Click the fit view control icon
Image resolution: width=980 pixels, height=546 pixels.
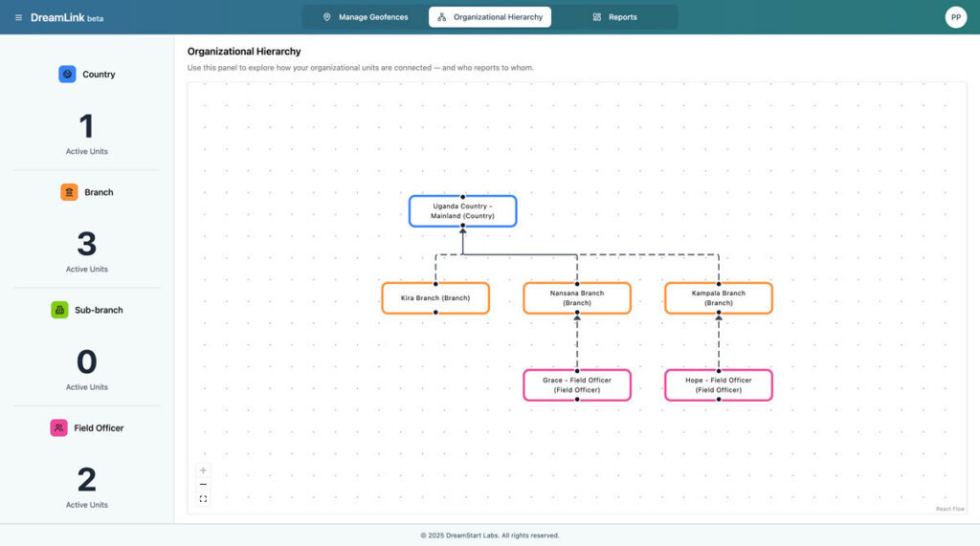tap(203, 499)
